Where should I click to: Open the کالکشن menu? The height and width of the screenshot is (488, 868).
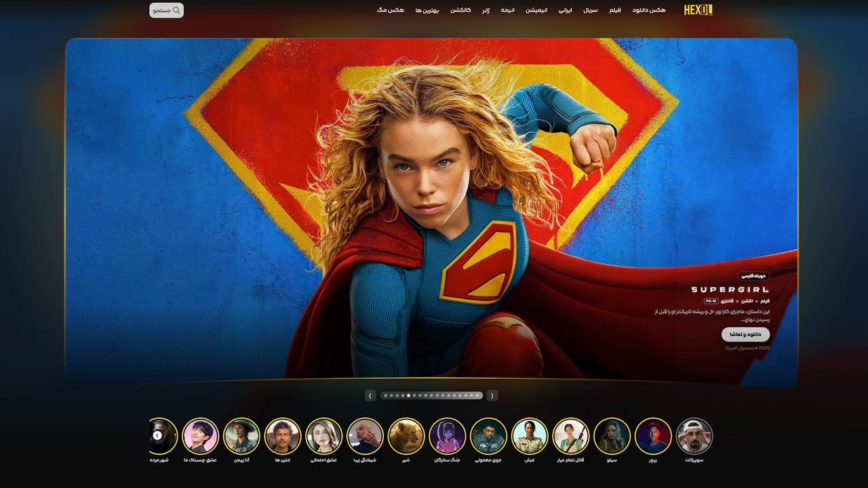tap(460, 10)
